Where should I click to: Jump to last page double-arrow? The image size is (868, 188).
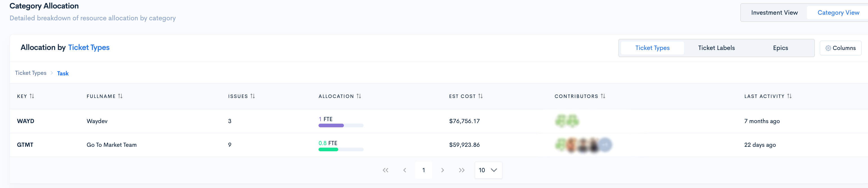(x=462, y=170)
